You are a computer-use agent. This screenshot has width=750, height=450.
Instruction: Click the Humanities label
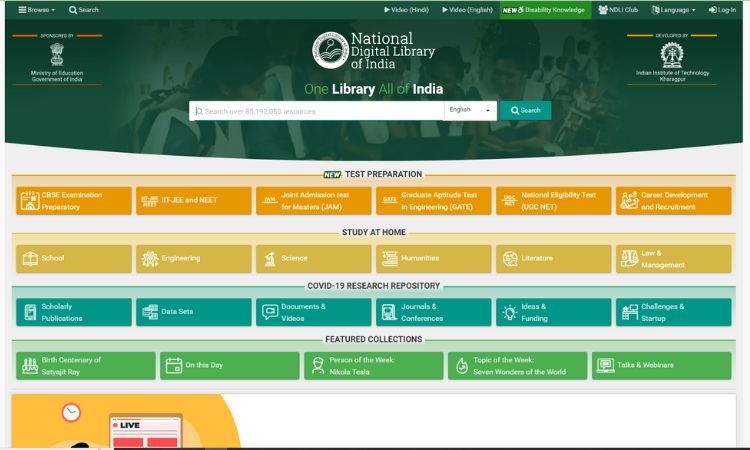(x=420, y=258)
